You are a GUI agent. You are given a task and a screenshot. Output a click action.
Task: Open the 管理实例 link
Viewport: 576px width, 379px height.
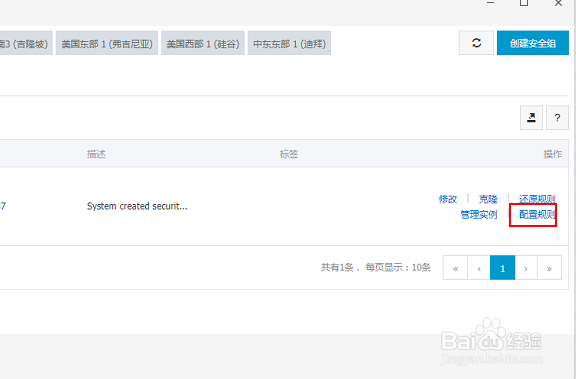[479, 214]
